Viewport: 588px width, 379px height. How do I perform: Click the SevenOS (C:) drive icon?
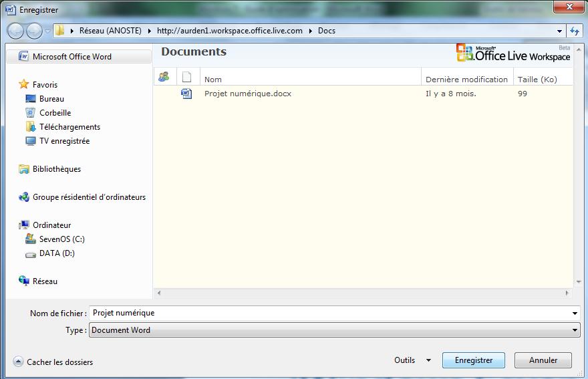click(30, 239)
